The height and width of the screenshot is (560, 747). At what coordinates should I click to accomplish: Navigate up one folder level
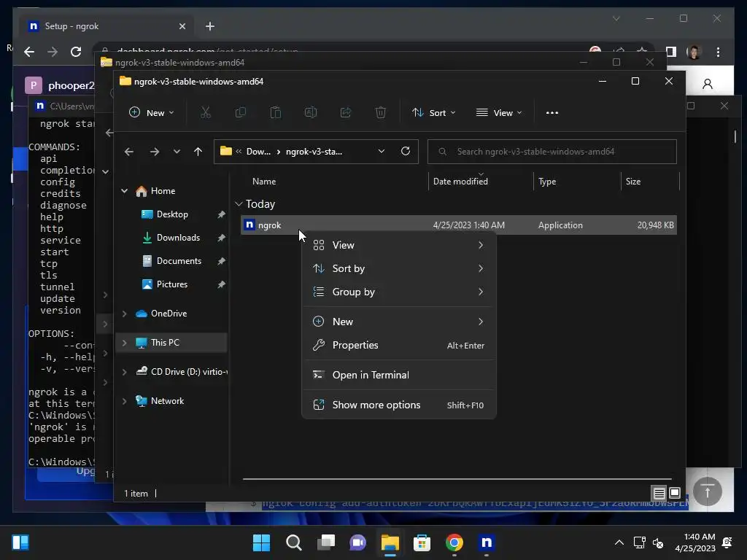tap(198, 152)
